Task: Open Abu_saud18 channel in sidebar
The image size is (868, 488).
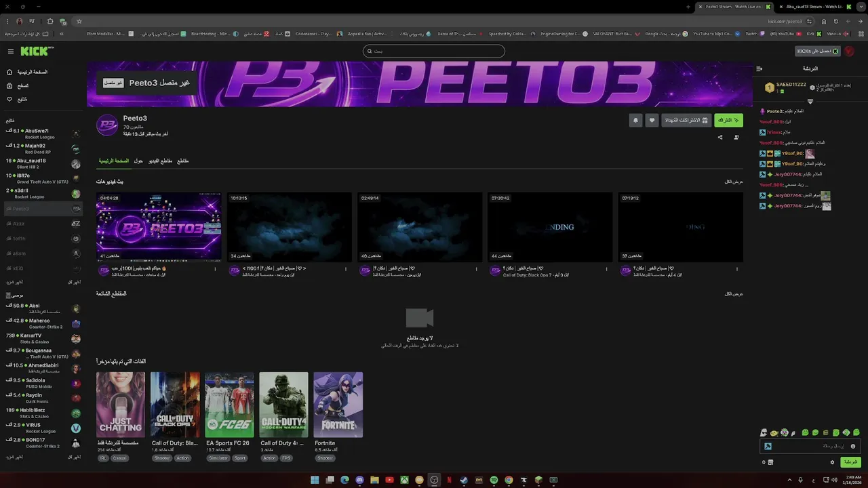Action: [x=43, y=163]
